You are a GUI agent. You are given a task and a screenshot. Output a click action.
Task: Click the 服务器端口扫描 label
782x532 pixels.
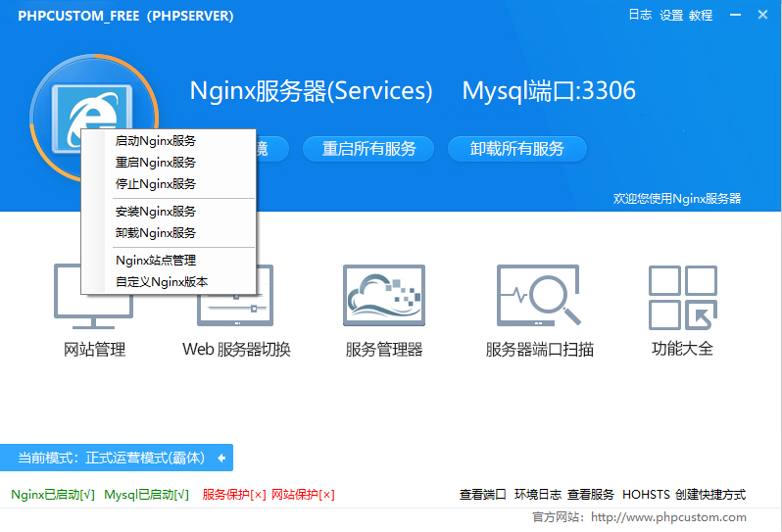540,349
